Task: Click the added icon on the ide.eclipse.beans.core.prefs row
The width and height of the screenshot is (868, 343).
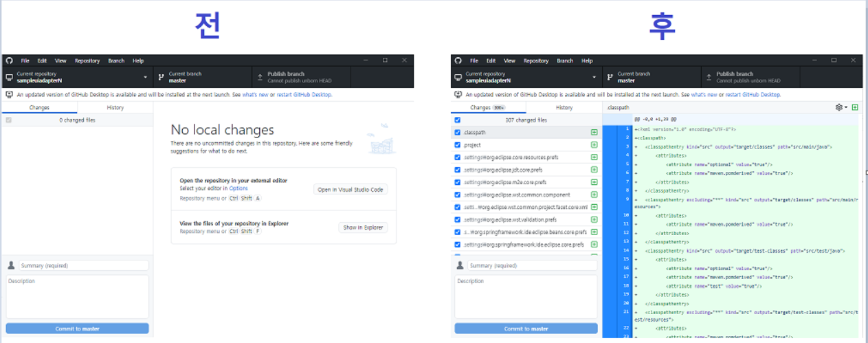Action: click(594, 232)
